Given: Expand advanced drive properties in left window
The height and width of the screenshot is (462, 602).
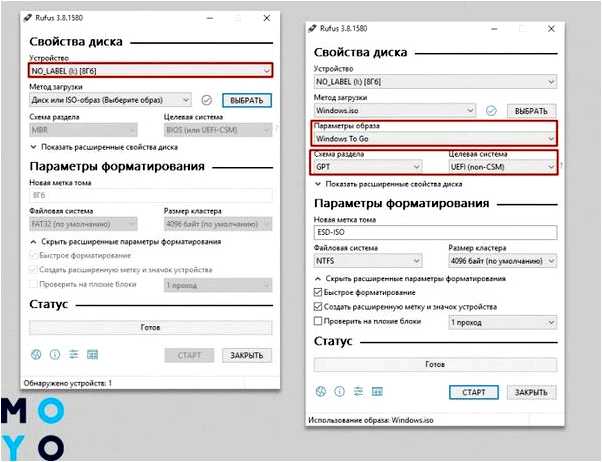Looking at the screenshot, I should coord(104,147).
